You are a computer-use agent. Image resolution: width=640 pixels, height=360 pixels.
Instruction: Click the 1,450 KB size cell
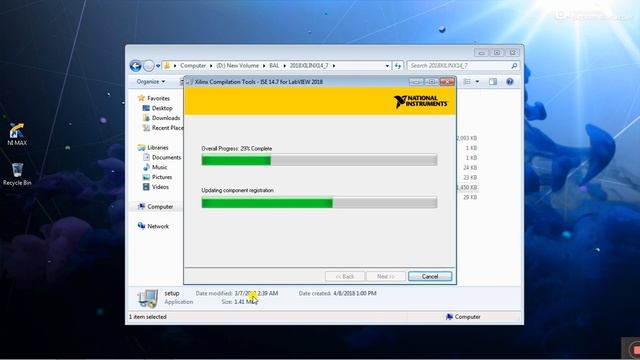tap(467, 187)
